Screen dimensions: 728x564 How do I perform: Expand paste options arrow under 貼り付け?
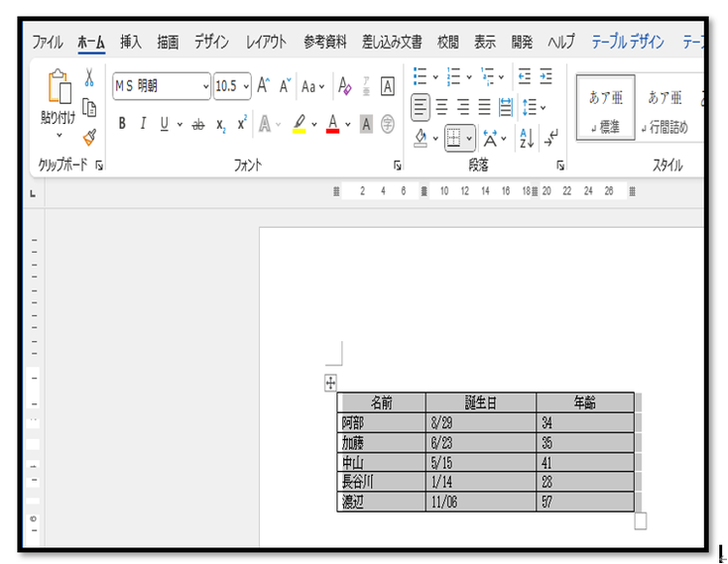59,136
